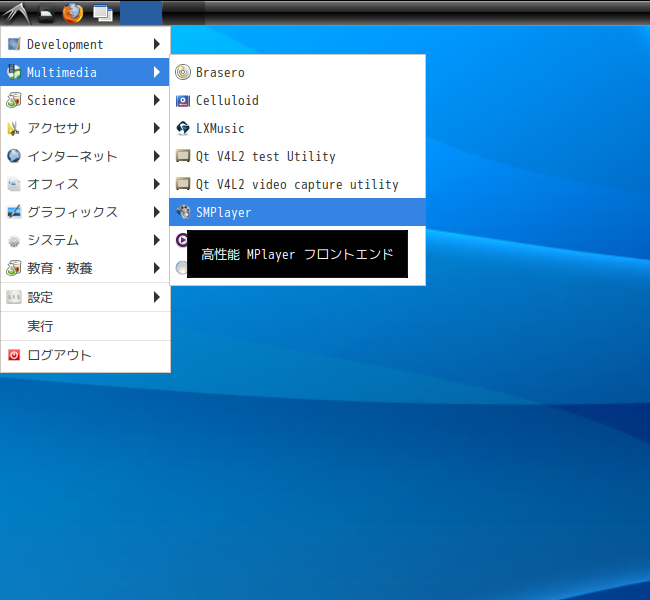Click the Development category icon
650x600 pixels.
(x=14, y=44)
